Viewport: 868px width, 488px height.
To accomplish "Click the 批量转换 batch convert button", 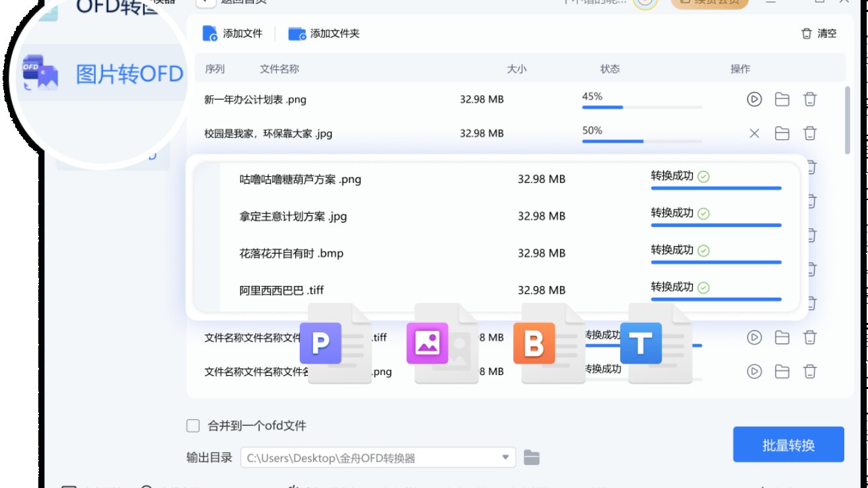I will (x=788, y=445).
